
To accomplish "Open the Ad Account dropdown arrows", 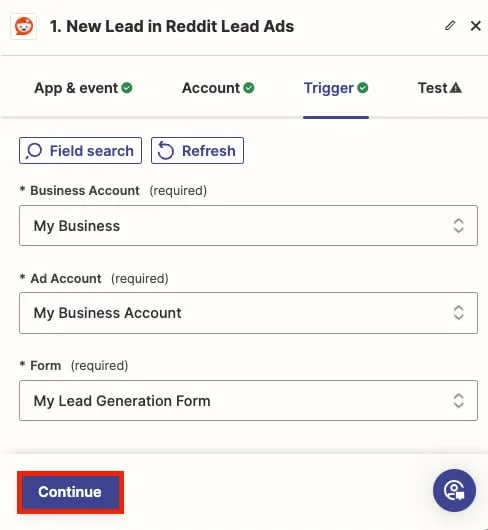I will point(458,313).
